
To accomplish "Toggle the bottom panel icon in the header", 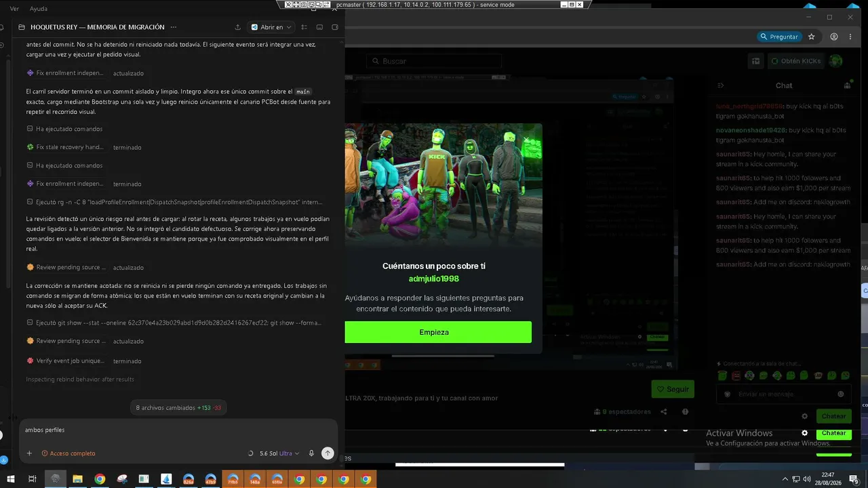I will point(319,27).
